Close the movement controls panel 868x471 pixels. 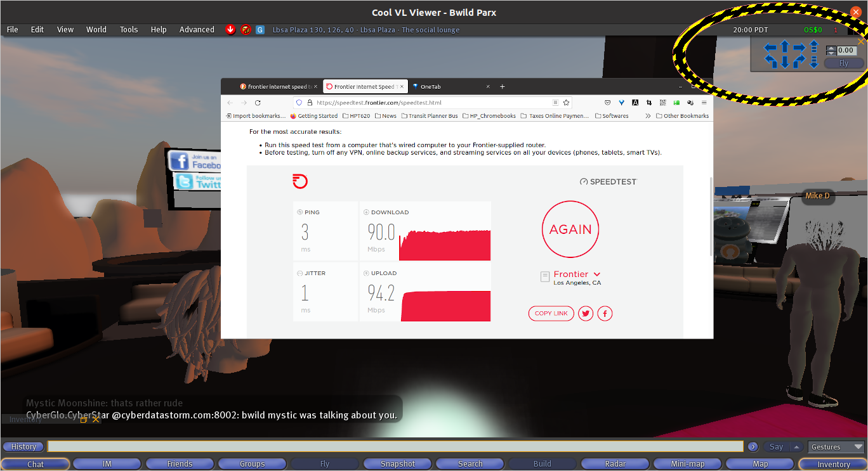861,41
